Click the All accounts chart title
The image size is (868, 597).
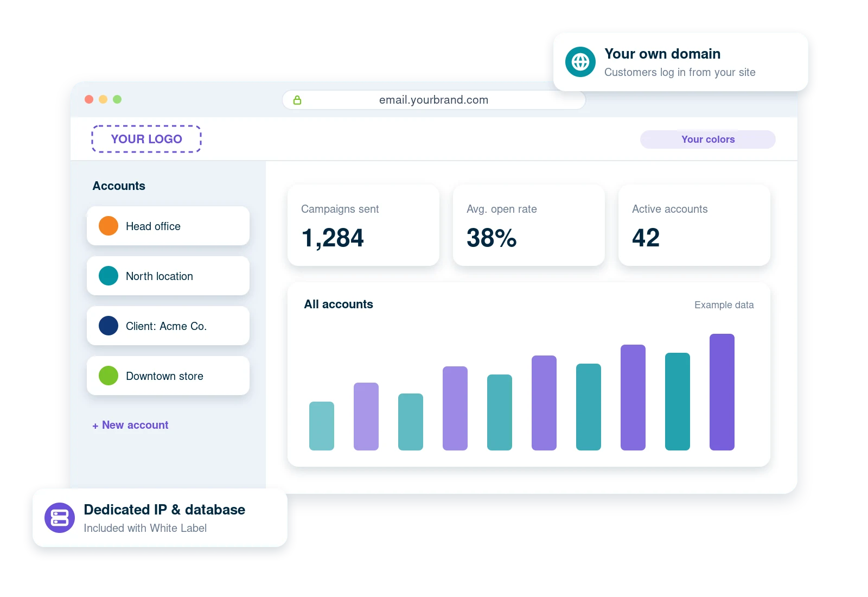point(339,304)
